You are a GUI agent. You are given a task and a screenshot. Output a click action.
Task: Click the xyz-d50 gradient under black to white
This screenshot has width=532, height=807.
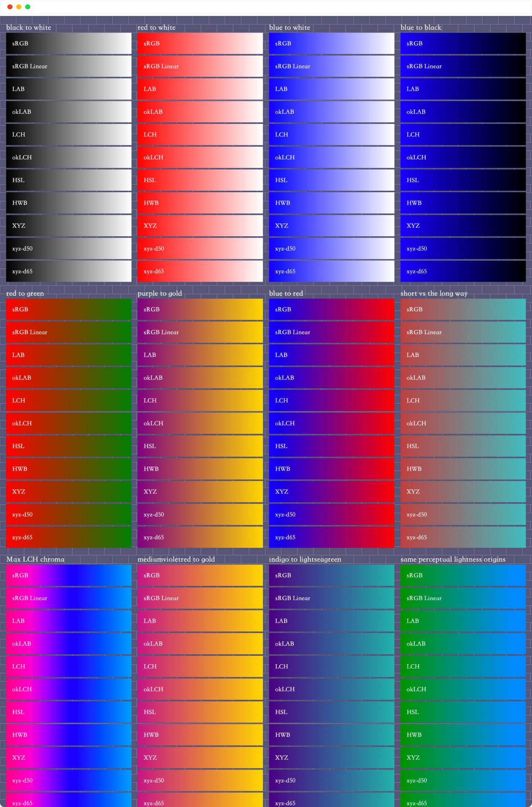[x=69, y=248]
